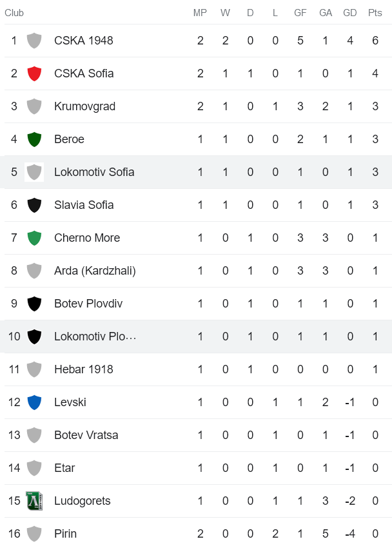Click the Botev Plovdiv crest icon
Viewport: 392px width, 557px height.
click(x=34, y=304)
